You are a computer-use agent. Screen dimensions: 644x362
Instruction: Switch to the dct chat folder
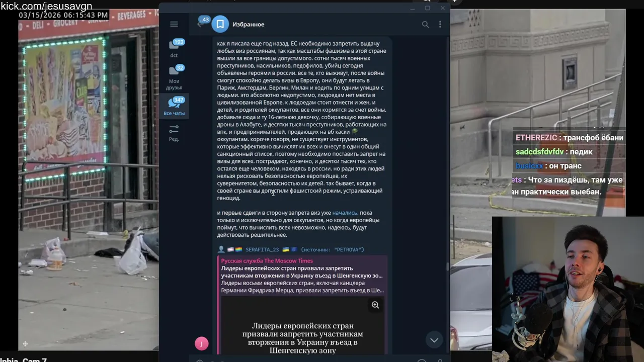click(174, 49)
